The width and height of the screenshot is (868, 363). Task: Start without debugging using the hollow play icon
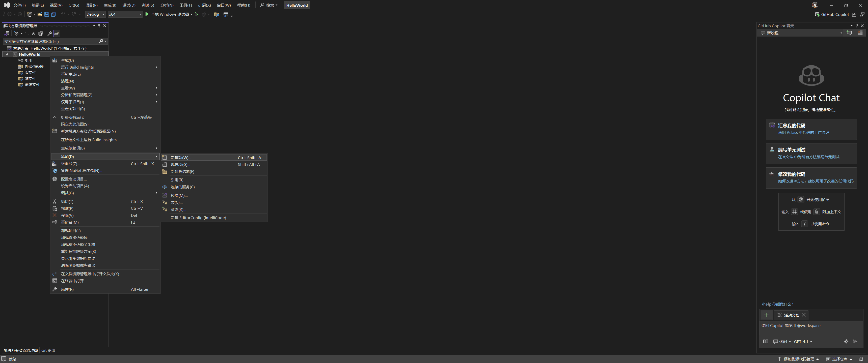click(197, 14)
